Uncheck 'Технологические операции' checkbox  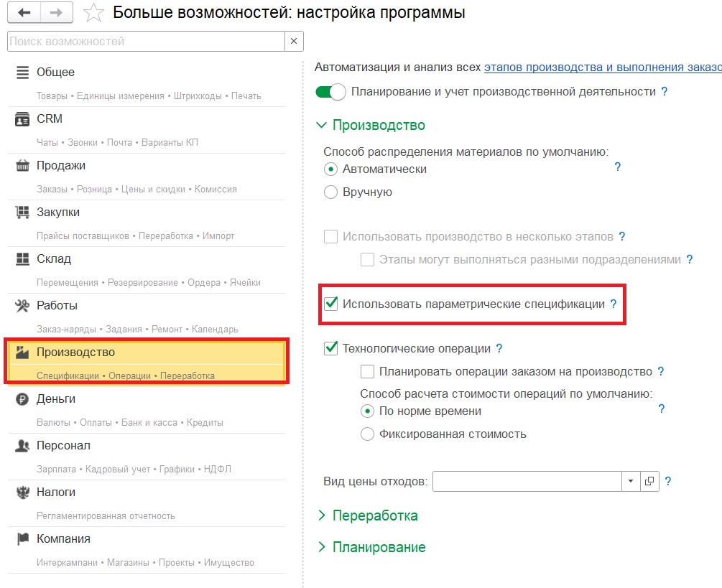click(x=330, y=349)
